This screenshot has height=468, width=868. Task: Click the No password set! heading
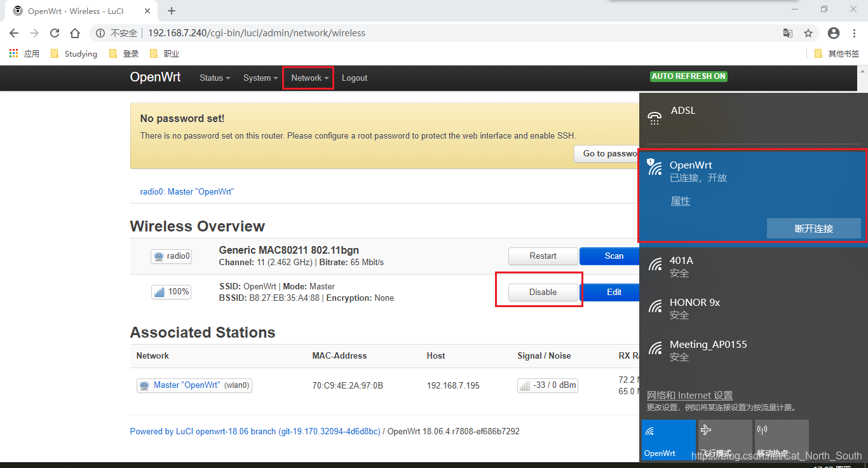tap(182, 118)
